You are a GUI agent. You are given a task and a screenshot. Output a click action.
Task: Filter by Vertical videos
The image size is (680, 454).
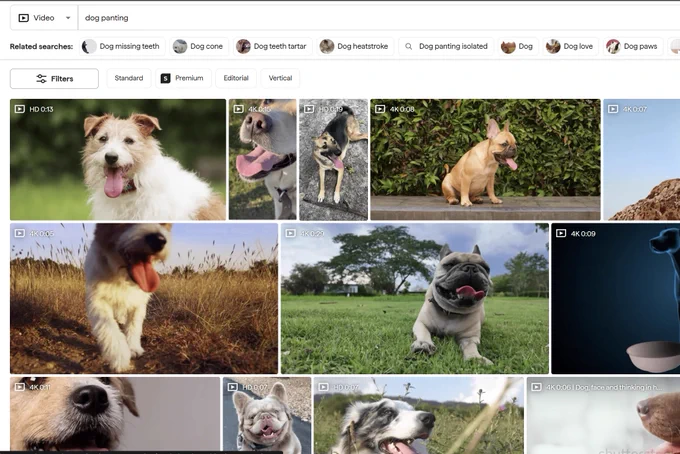280,78
